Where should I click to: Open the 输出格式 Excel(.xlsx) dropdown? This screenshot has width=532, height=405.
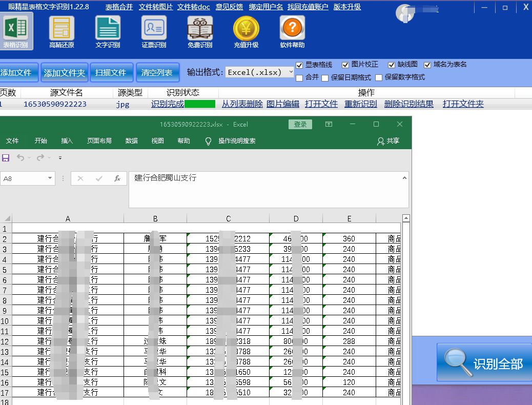pyautogui.click(x=259, y=72)
